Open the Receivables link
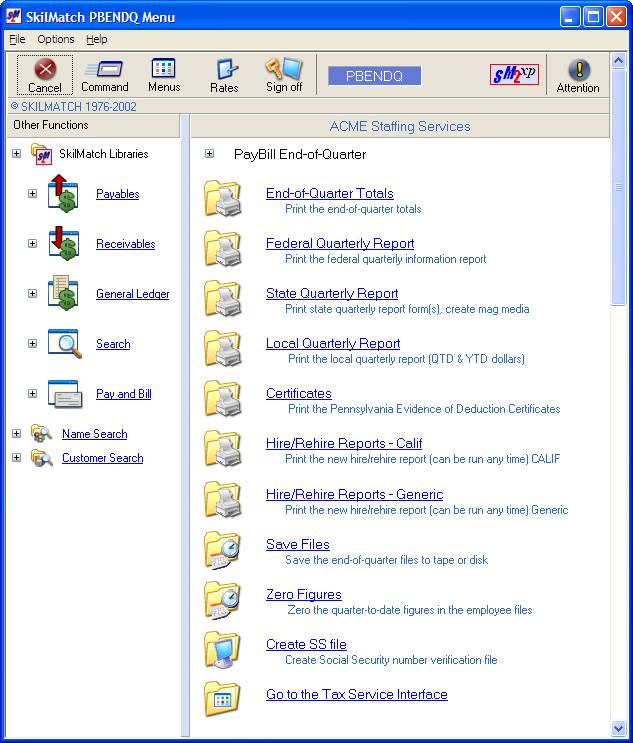The image size is (633, 743). (x=126, y=244)
